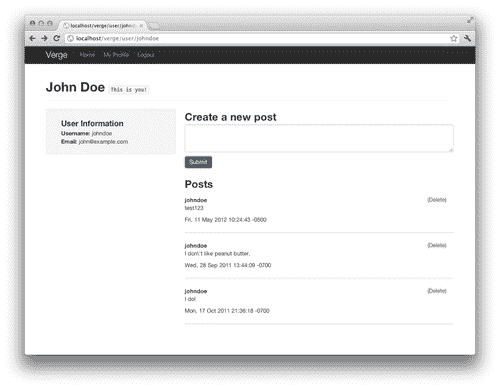Click the fullscreen arrows icon in title bar
The image size is (500, 389).
coord(470,20)
